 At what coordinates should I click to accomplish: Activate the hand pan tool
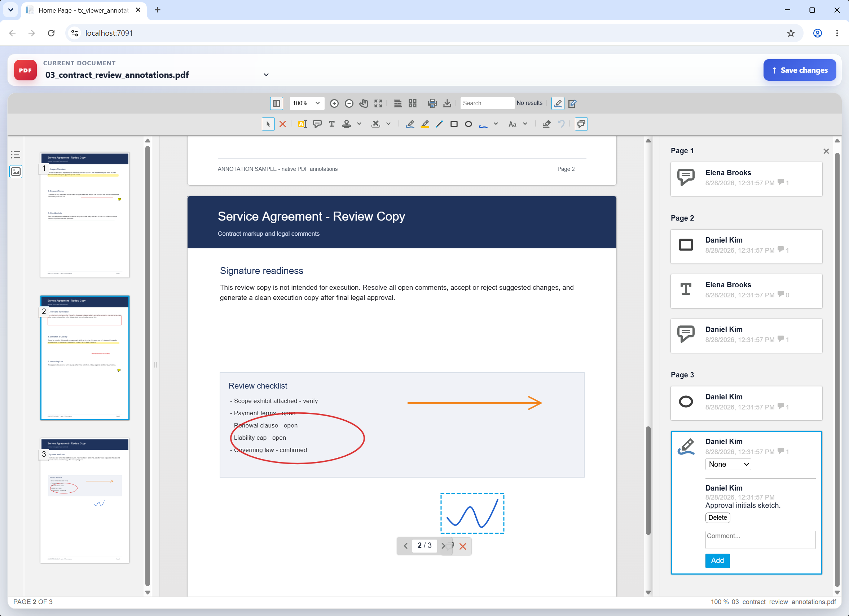tap(364, 103)
